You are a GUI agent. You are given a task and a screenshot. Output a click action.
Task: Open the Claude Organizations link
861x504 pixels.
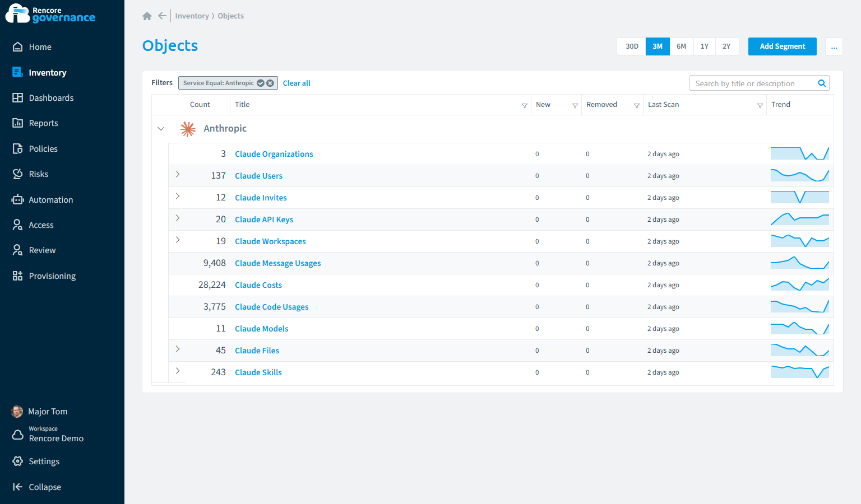coord(274,154)
